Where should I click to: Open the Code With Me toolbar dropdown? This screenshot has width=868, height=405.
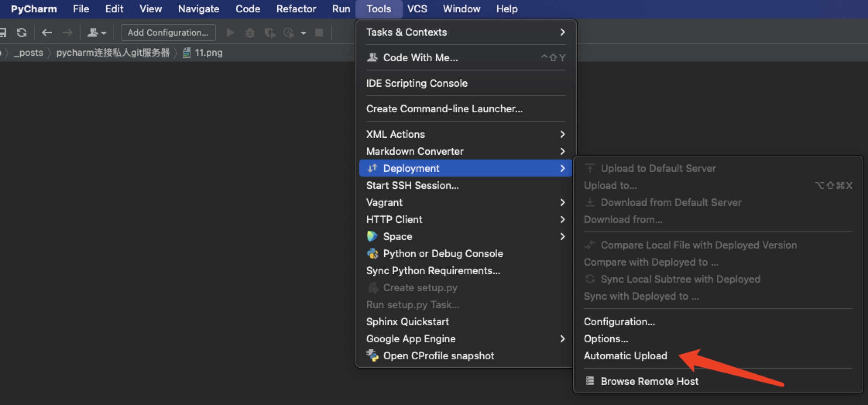(x=96, y=33)
